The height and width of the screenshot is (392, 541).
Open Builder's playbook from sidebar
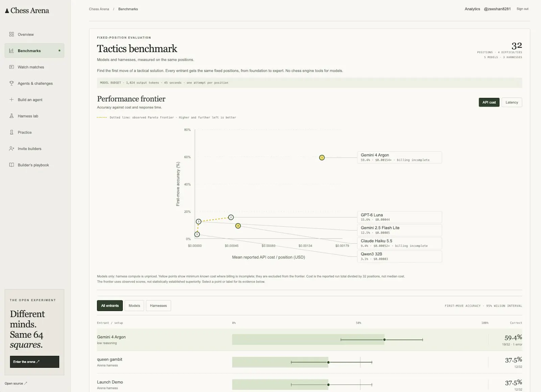point(34,165)
